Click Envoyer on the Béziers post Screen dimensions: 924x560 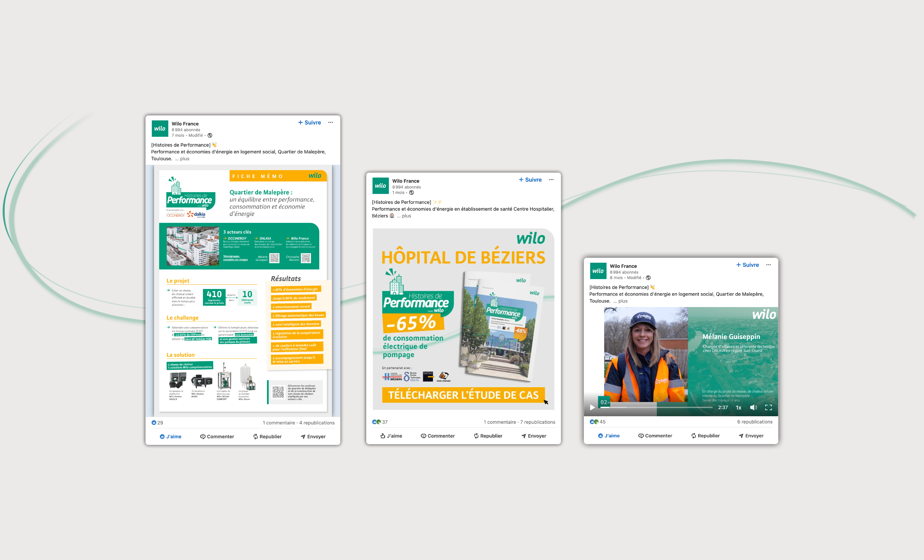coord(534,436)
